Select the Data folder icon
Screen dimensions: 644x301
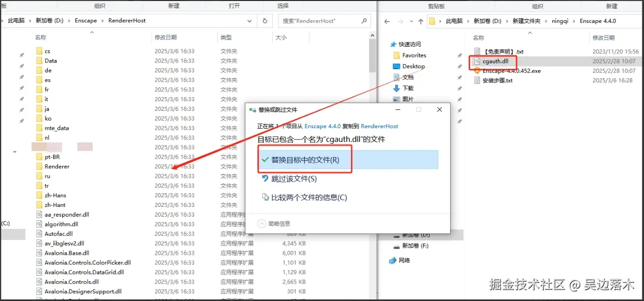39,61
